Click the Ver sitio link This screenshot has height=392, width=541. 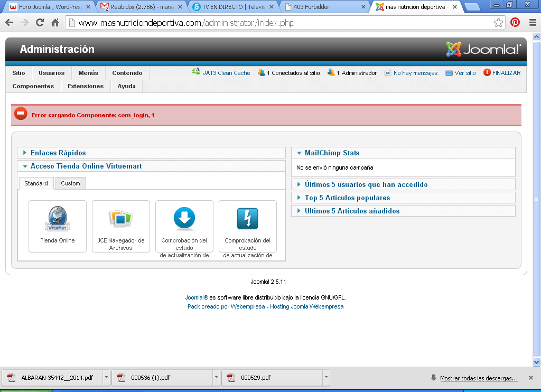(465, 73)
